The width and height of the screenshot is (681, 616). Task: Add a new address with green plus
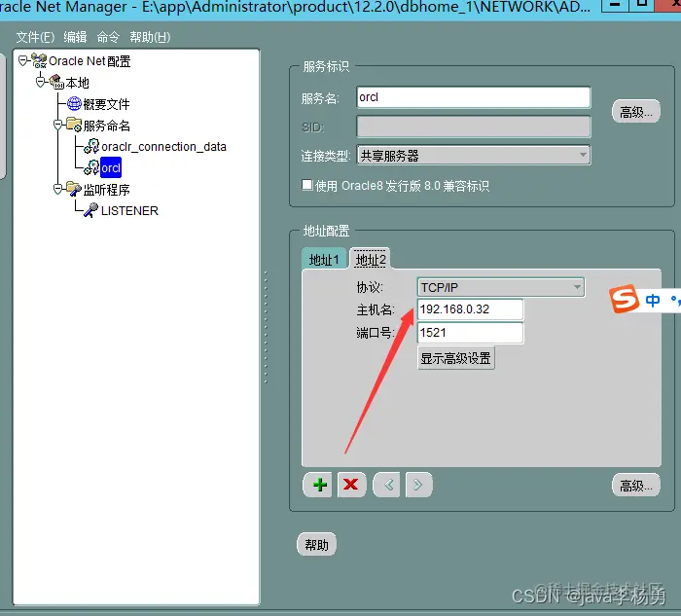coord(318,485)
